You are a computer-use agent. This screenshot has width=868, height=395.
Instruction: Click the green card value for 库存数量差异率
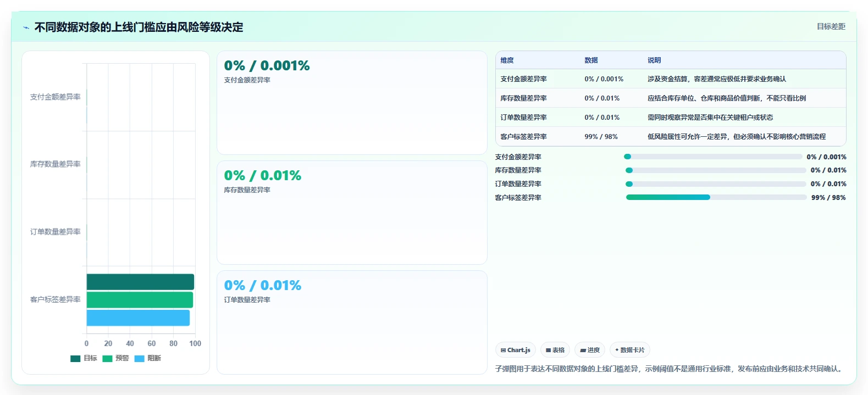(x=263, y=176)
